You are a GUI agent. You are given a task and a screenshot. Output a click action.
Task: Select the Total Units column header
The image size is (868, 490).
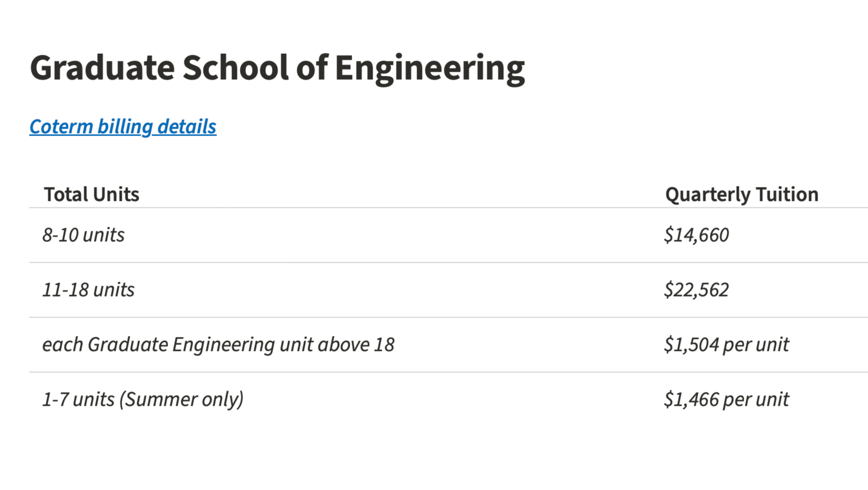[x=91, y=194]
